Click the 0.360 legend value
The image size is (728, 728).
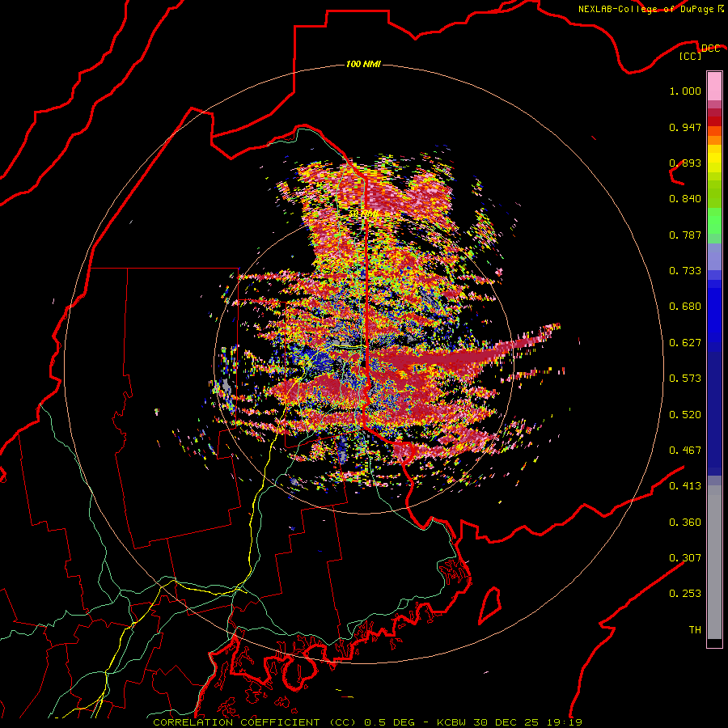(685, 523)
